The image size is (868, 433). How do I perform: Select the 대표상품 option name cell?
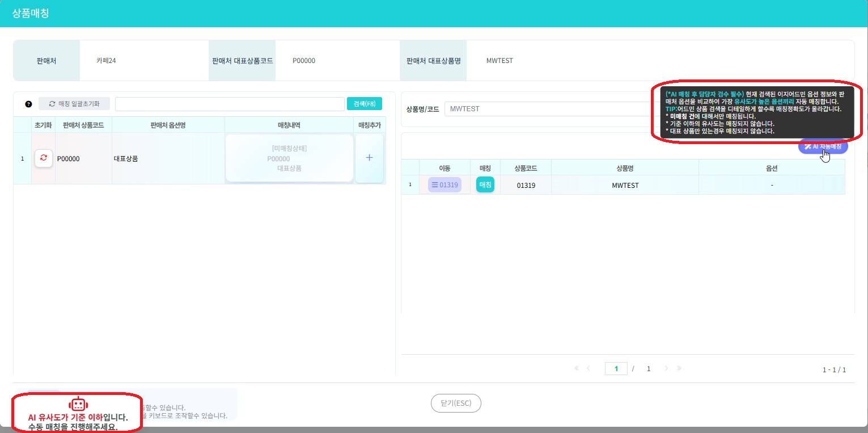point(168,159)
